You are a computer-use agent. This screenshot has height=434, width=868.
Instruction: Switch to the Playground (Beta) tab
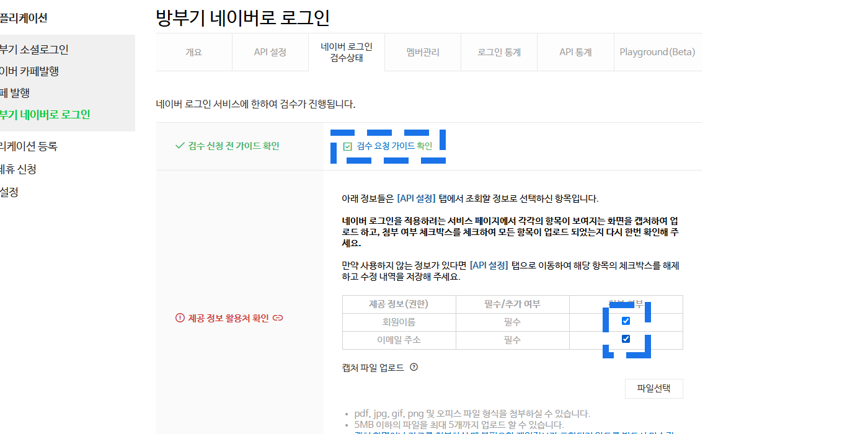tap(657, 52)
